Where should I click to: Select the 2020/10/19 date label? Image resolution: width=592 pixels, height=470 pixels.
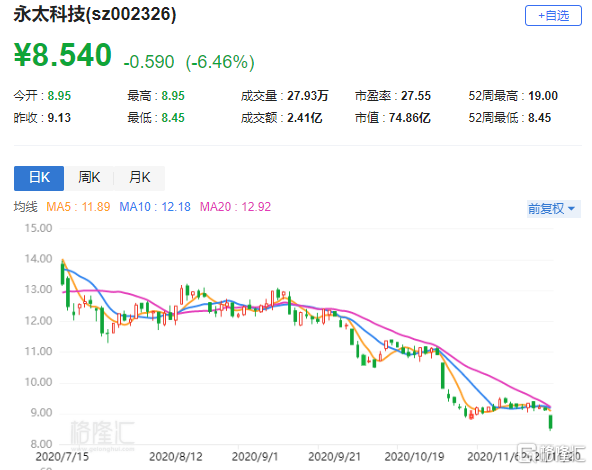pos(414,457)
